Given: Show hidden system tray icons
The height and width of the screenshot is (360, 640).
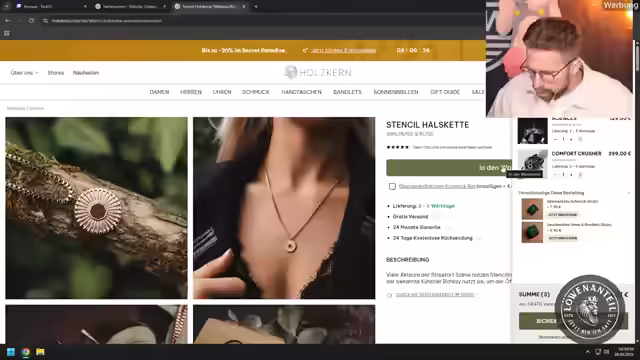Looking at the screenshot, I should click(587, 352).
